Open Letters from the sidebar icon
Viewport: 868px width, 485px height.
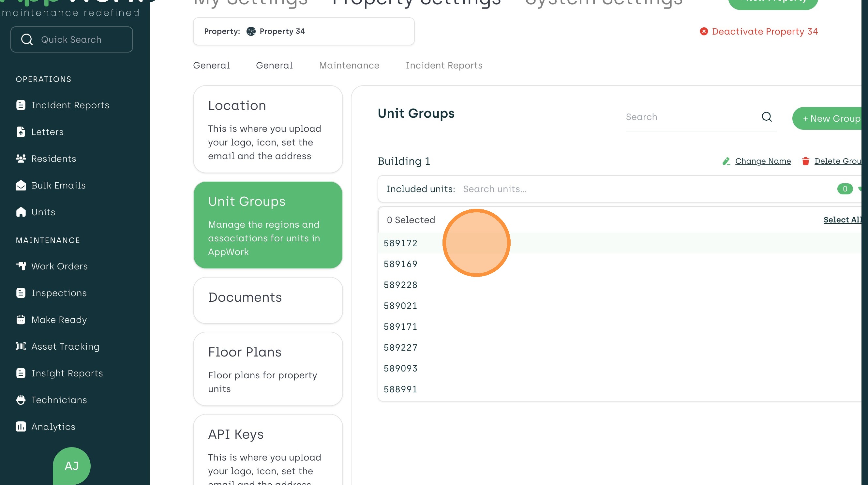coord(21,132)
